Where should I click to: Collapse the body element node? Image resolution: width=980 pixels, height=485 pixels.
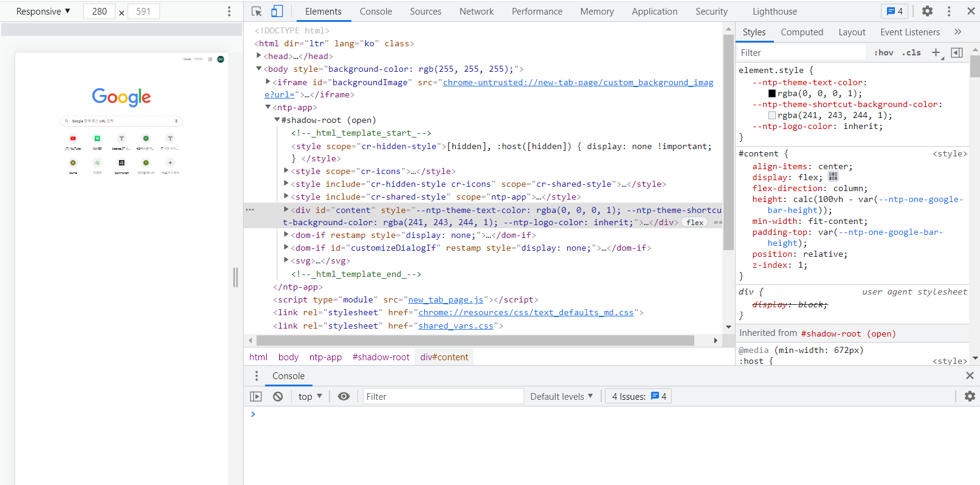(x=258, y=69)
